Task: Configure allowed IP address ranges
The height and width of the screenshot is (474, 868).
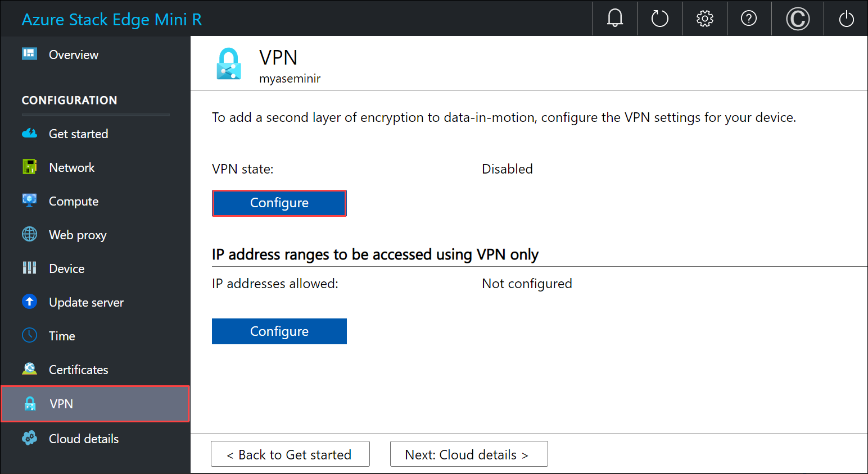Action: point(279,331)
